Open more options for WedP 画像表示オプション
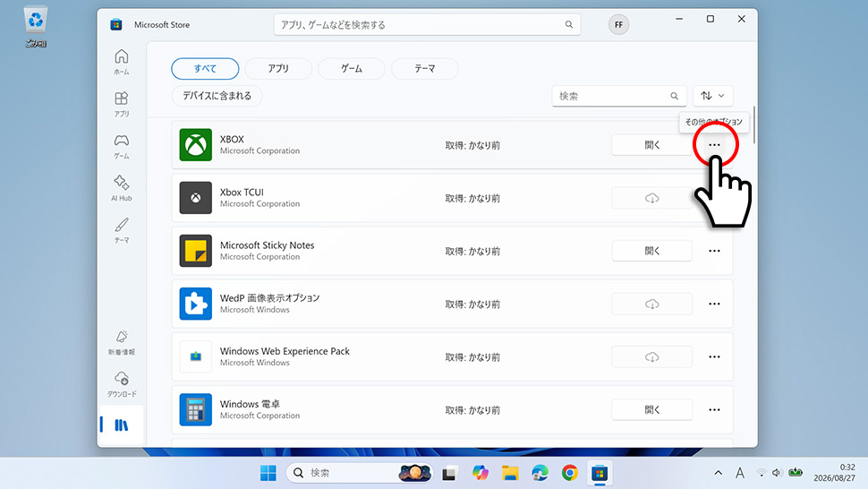The width and height of the screenshot is (868, 489). coord(714,304)
